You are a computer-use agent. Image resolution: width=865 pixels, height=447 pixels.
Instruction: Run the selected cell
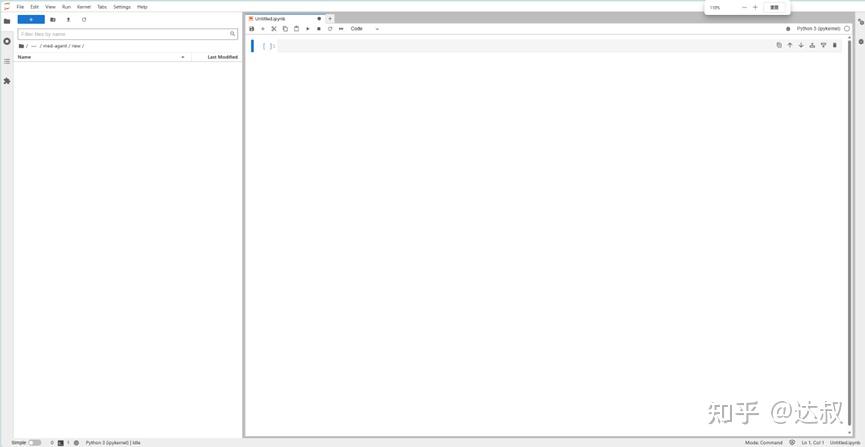click(x=308, y=29)
